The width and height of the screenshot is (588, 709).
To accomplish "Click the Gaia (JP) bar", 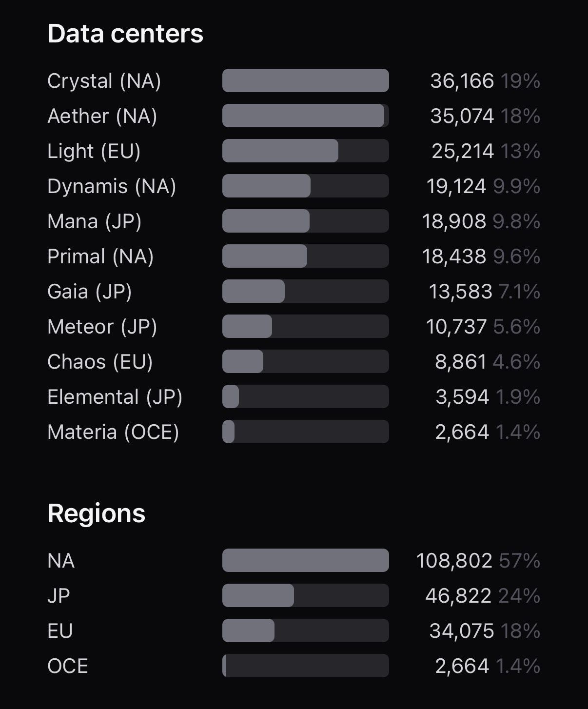I will (306, 291).
